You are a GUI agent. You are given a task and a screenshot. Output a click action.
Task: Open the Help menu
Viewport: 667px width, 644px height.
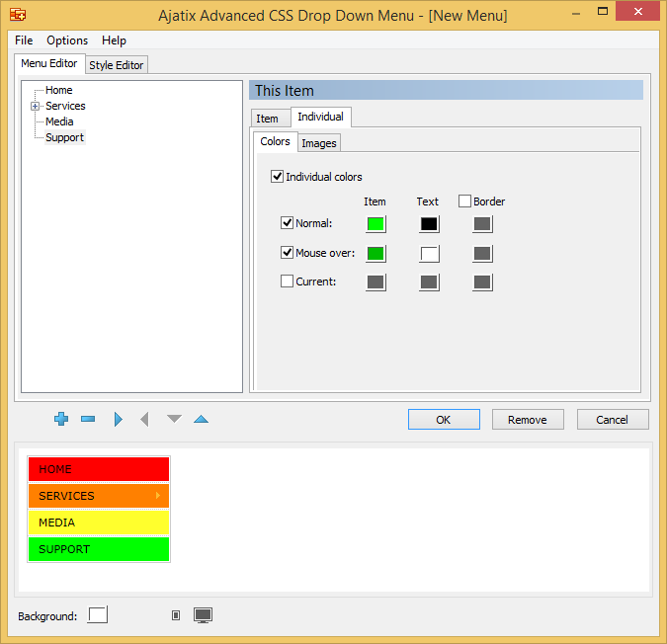click(114, 40)
